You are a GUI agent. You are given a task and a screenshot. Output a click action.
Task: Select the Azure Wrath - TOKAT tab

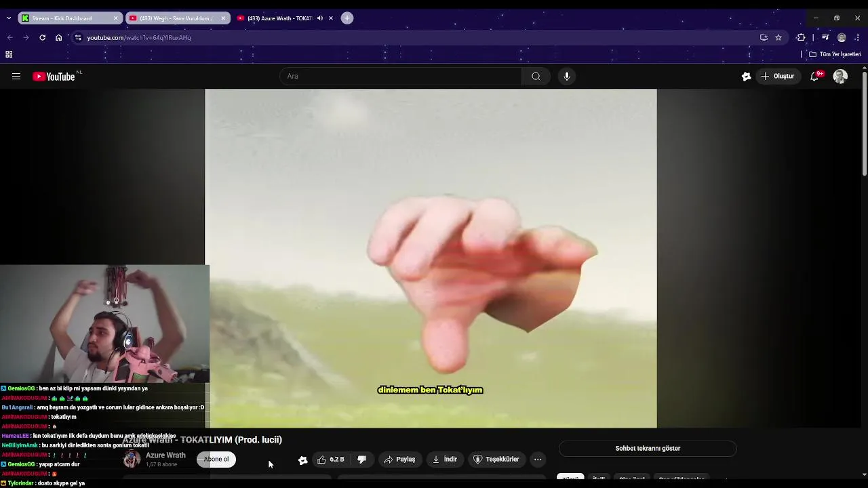coord(279,18)
